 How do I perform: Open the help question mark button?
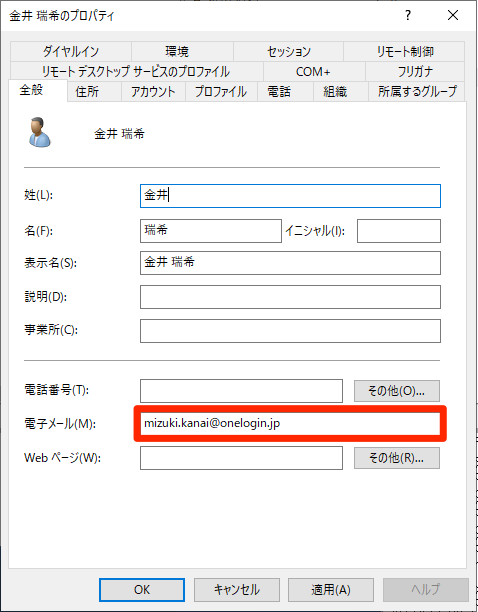[x=408, y=16]
